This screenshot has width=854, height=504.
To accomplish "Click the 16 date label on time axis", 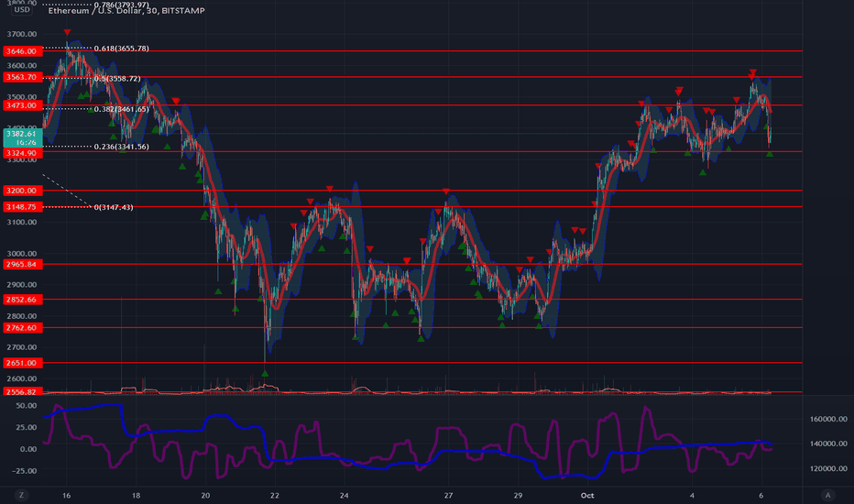I will [67, 495].
